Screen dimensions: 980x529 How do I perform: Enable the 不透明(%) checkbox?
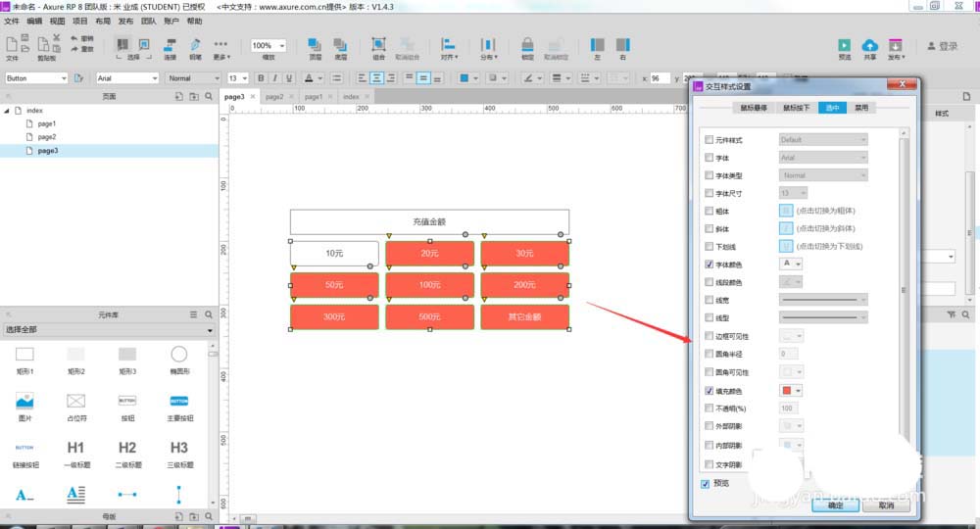click(709, 408)
